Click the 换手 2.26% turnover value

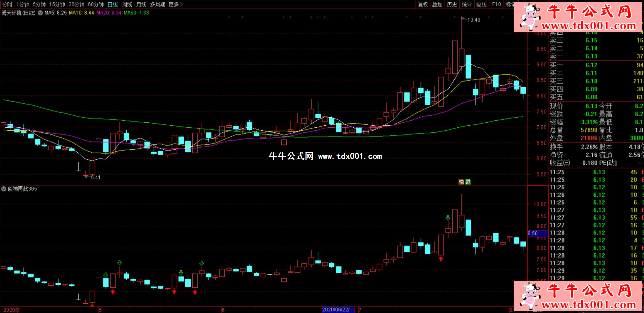(589, 147)
